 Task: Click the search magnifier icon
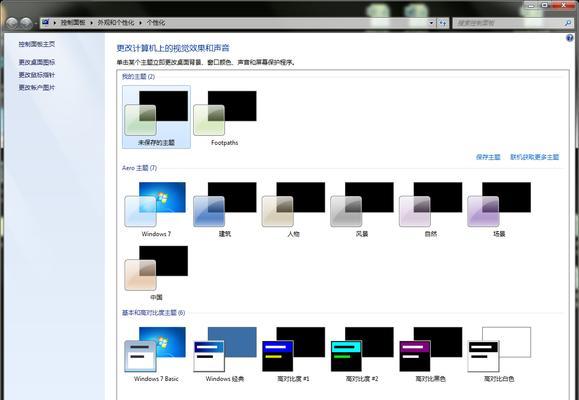[x=568, y=23]
